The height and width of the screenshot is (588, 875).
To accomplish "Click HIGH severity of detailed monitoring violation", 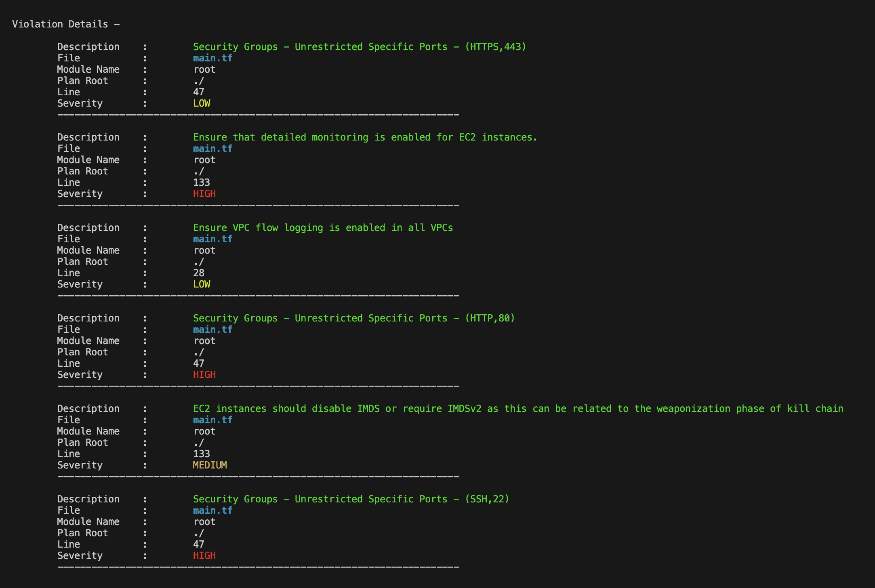I will [x=204, y=194].
